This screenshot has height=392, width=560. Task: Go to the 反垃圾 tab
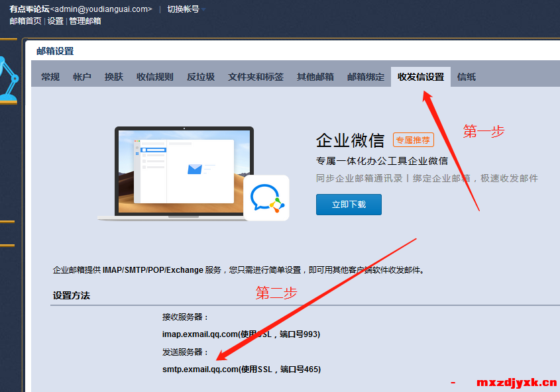click(201, 77)
